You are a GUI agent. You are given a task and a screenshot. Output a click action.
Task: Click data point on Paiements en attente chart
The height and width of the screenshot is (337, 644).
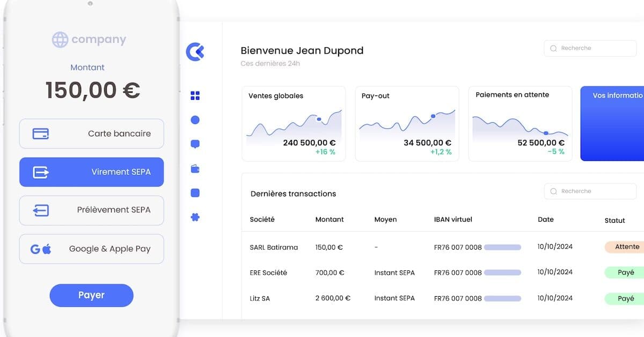(x=546, y=133)
